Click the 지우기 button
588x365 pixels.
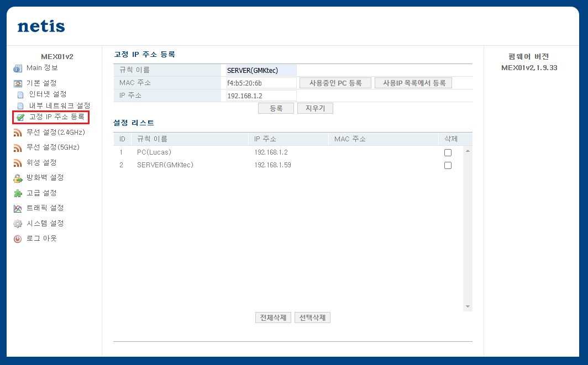click(315, 108)
